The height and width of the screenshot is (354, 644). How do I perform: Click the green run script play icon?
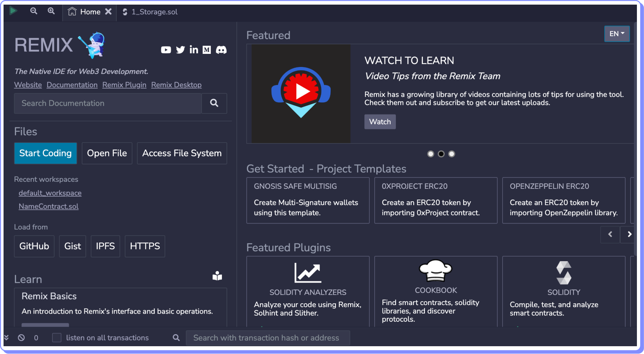click(x=13, y=11)
